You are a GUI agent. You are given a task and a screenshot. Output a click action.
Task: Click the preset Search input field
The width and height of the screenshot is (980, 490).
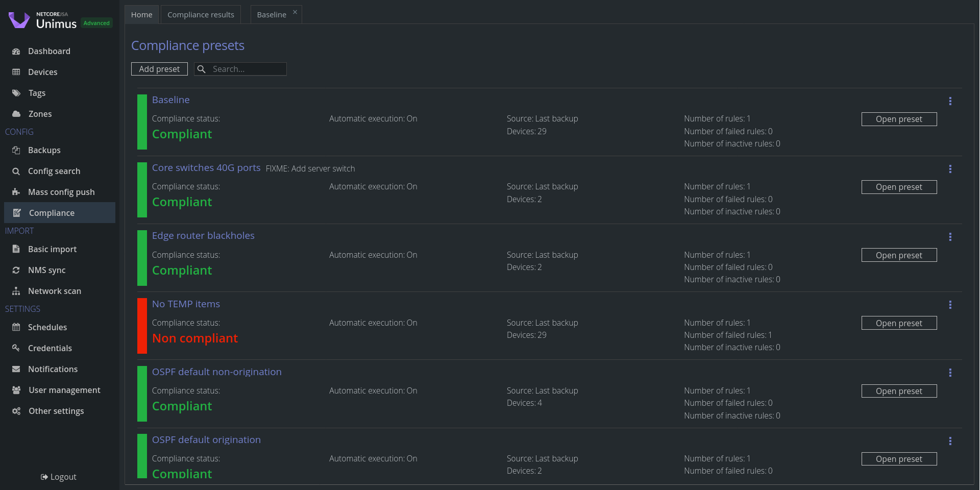tap(247, 69)
